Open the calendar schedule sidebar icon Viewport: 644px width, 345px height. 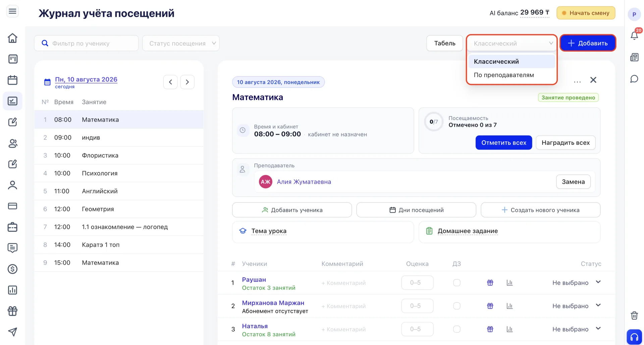[12, 80]
